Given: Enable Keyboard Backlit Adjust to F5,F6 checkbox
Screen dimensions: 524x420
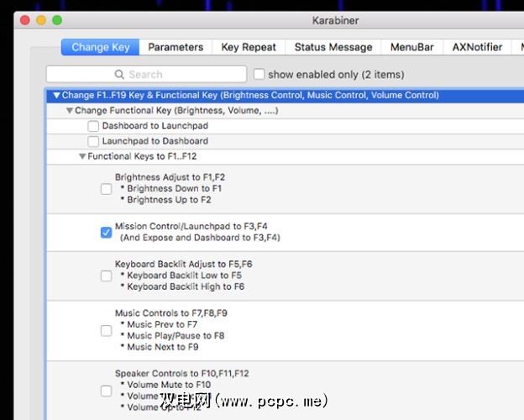Looking at the screenshot, I should [x=107, y=276].
